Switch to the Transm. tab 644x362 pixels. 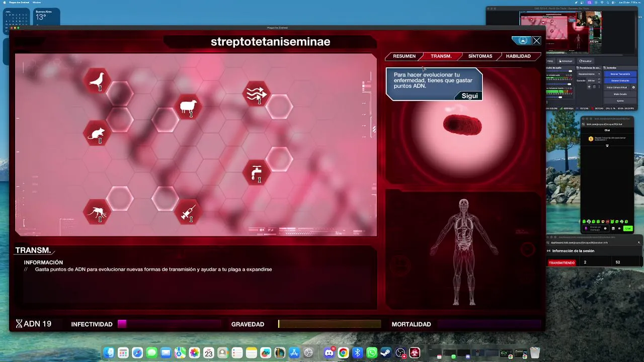[441, 56]
